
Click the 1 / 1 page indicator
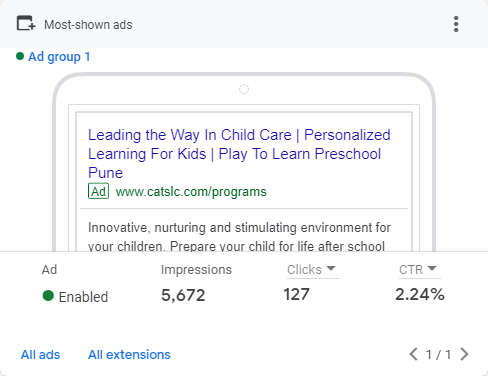439,355
